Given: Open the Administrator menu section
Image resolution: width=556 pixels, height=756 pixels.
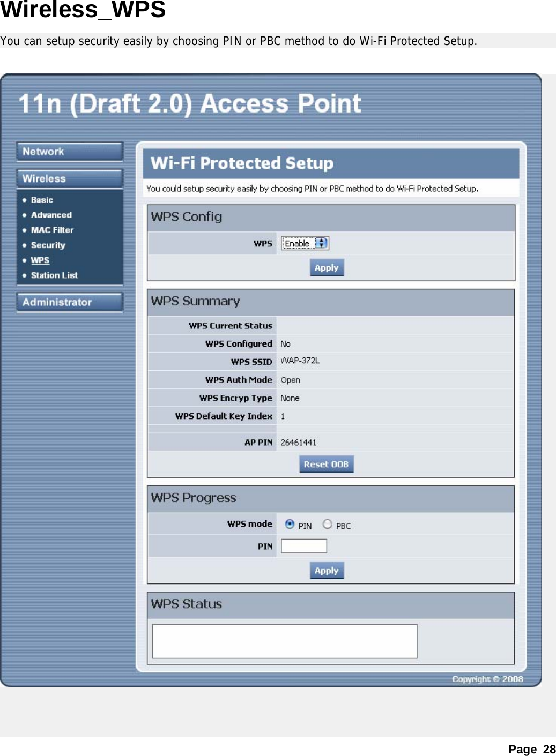Looking at the screenshot, I should tap(70, 302).
